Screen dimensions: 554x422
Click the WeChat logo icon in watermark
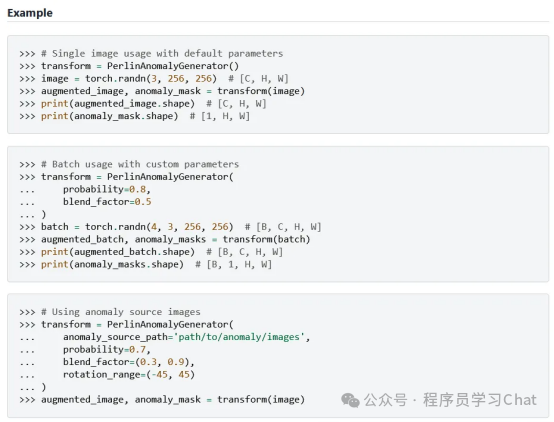[350, 400]
